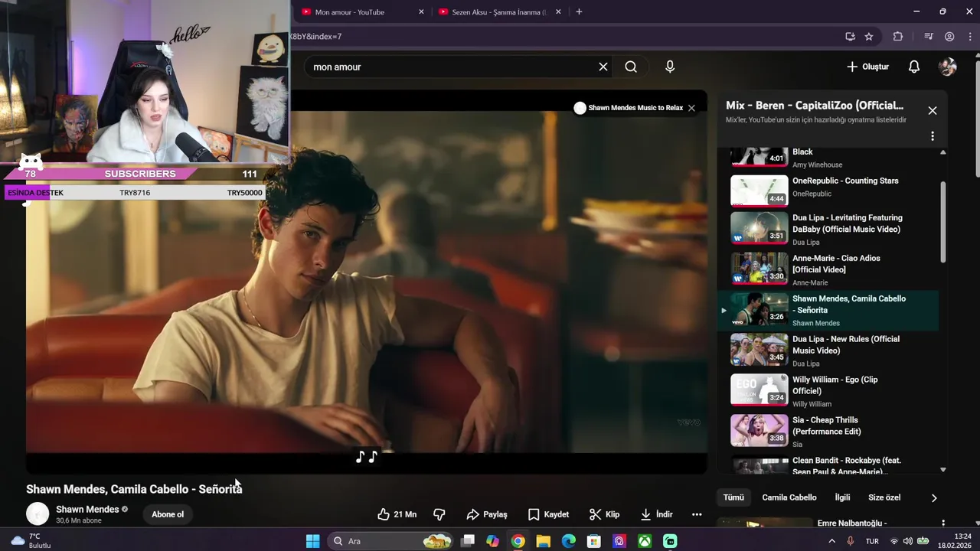Close the 'Mon amour - YouTube' tab

click(421, 11)
